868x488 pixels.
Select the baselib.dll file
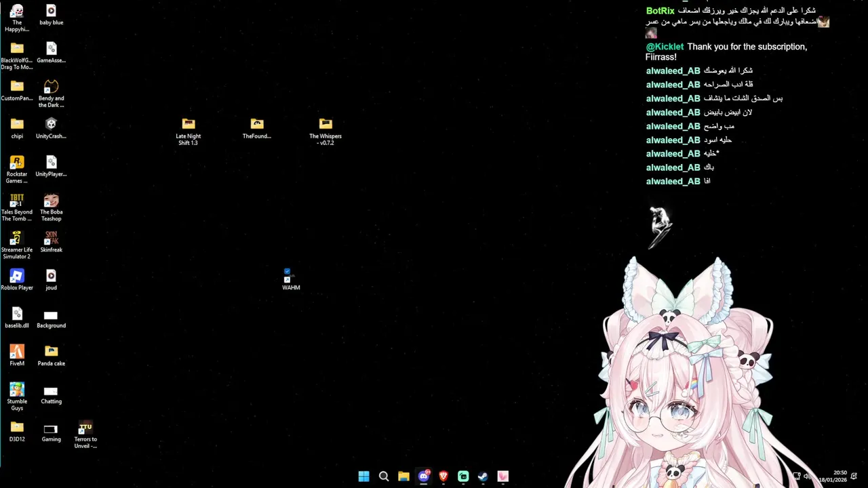[x=17, y=319]
